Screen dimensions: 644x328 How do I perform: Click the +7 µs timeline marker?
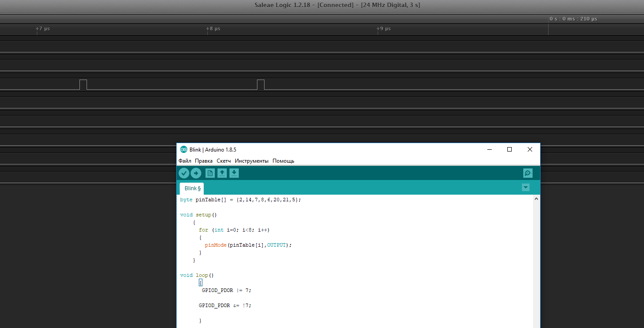43,29
